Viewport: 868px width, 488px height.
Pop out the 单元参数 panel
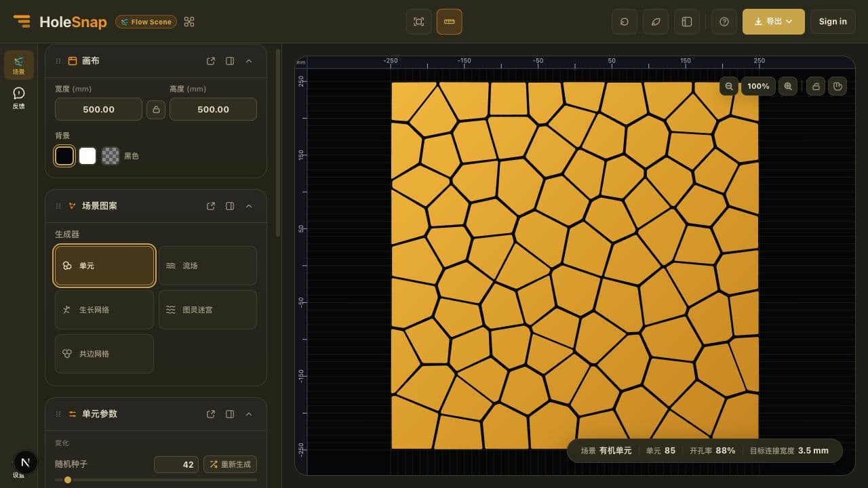click(x=211, y=414)
